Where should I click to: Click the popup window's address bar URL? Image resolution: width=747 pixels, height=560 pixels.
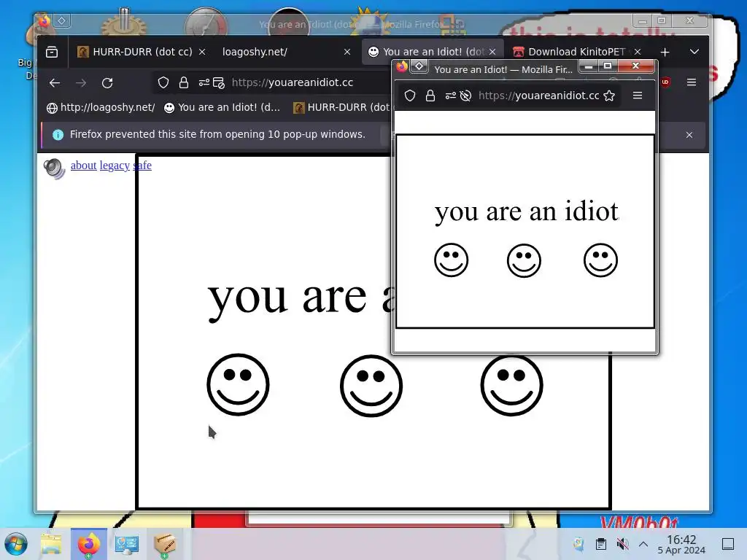(539, 96)
